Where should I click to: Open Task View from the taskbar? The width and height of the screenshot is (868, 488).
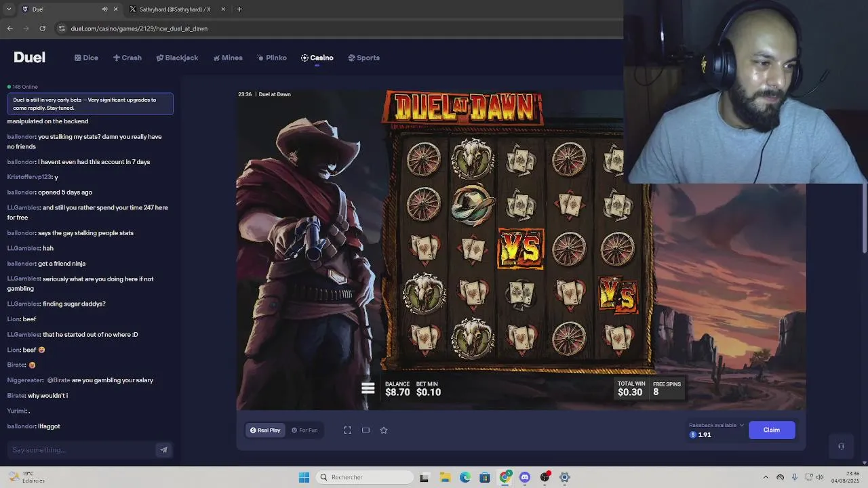tap(424, 477)
